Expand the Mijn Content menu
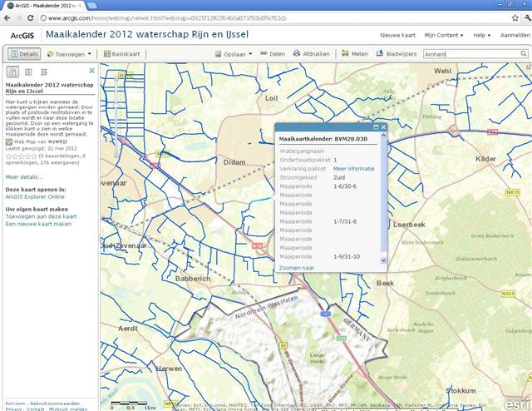This screenshot has width=532, height=411. click(444, 35)
